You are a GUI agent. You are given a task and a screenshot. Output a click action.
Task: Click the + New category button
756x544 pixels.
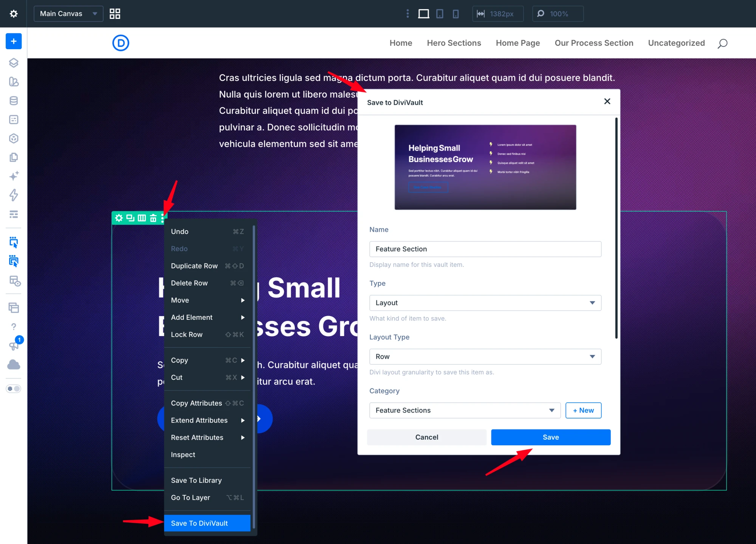point(583,410)
